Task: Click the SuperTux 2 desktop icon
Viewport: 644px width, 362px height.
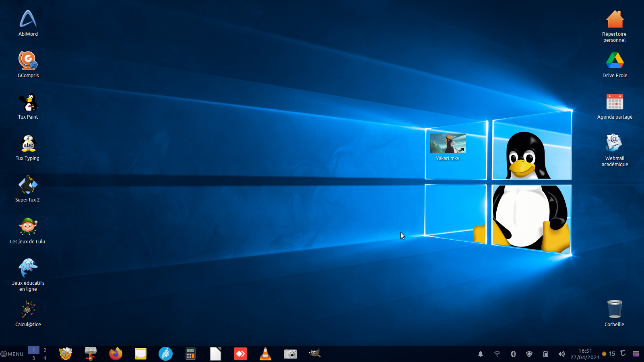Action: coord(28,189)
